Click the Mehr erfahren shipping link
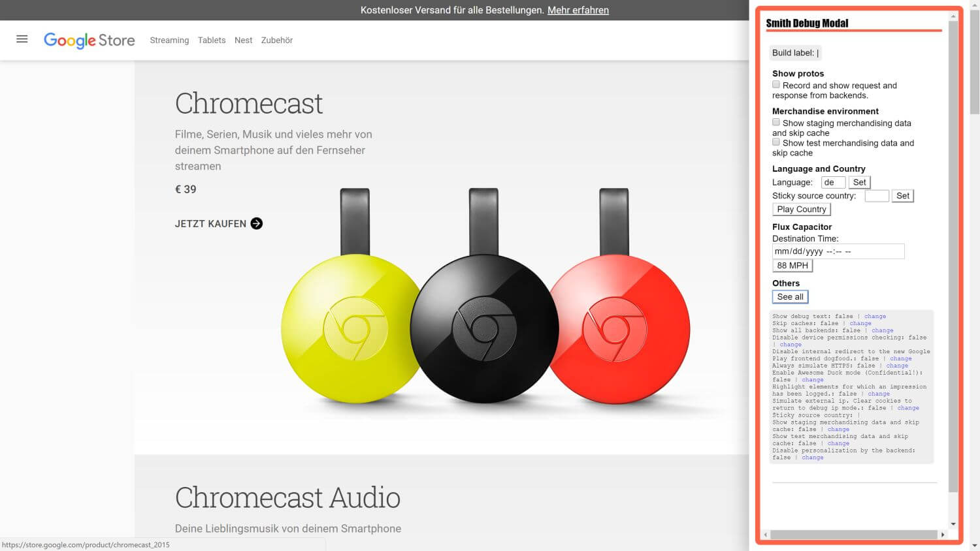Screen dimensions: 980x551 [578, 10]
